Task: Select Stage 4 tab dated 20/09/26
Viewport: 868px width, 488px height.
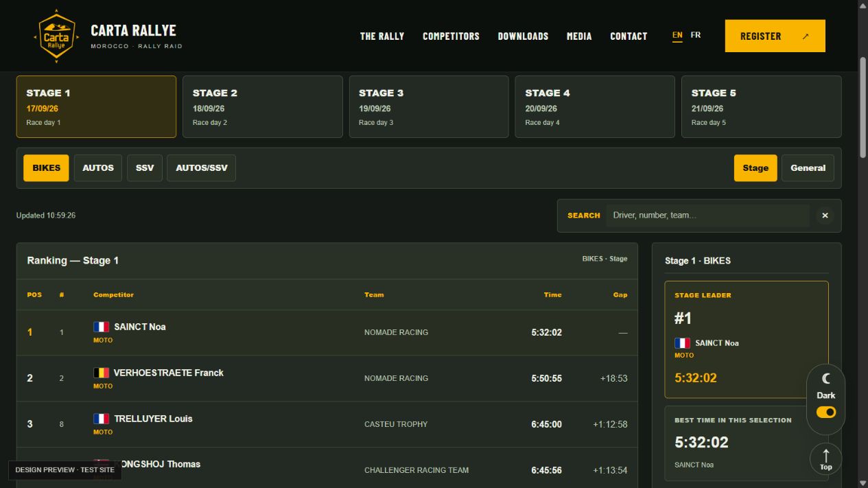Action: pyautogui.click(x=595, y=107)
